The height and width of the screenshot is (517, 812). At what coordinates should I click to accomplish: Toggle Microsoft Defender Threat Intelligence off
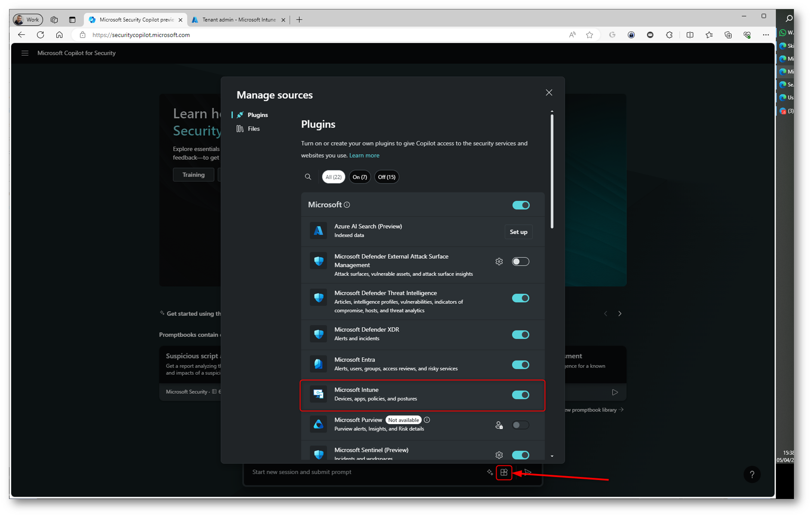click(520, 298)
